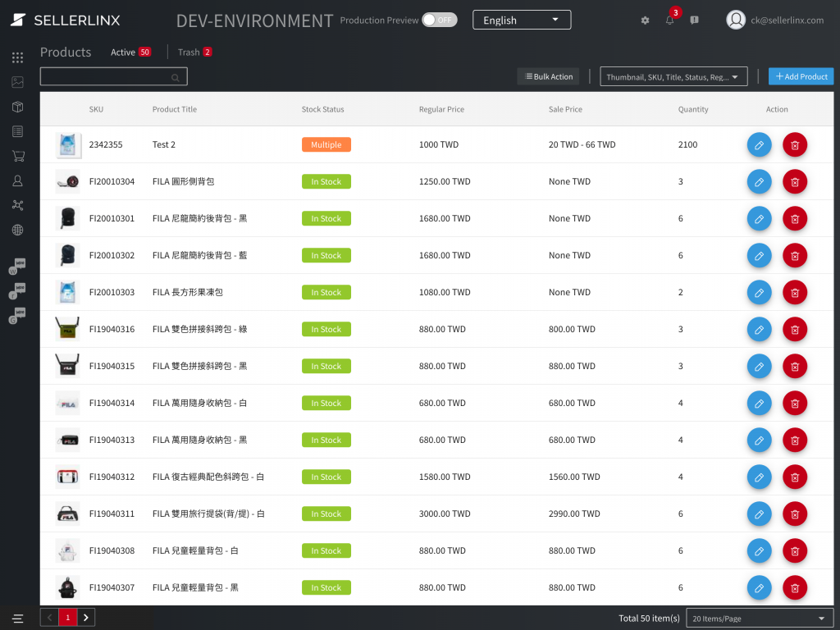Edit product FI20010304
840x630 pixels.
coord(759,181)
